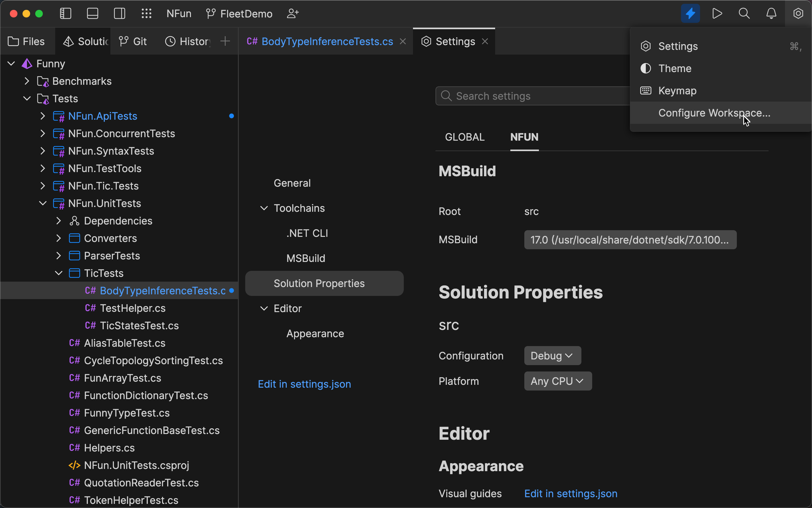This screenshot has width=812, height=508.
Task: Select the NFUN settings scope tab
Action: click(x=524, y=137)
